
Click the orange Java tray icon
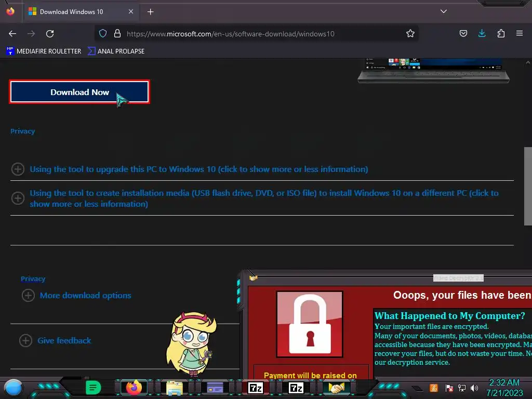click(x=434, y=388)
